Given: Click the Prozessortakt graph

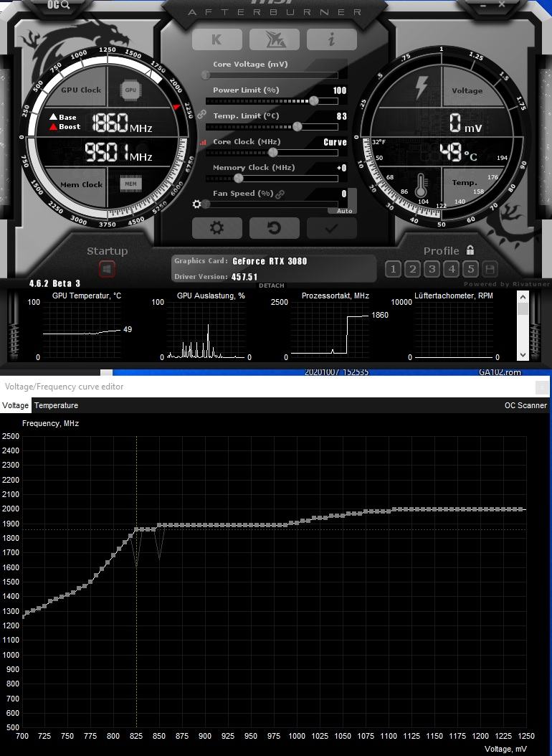Looking at the screenshot, I should tap(330, 330).
